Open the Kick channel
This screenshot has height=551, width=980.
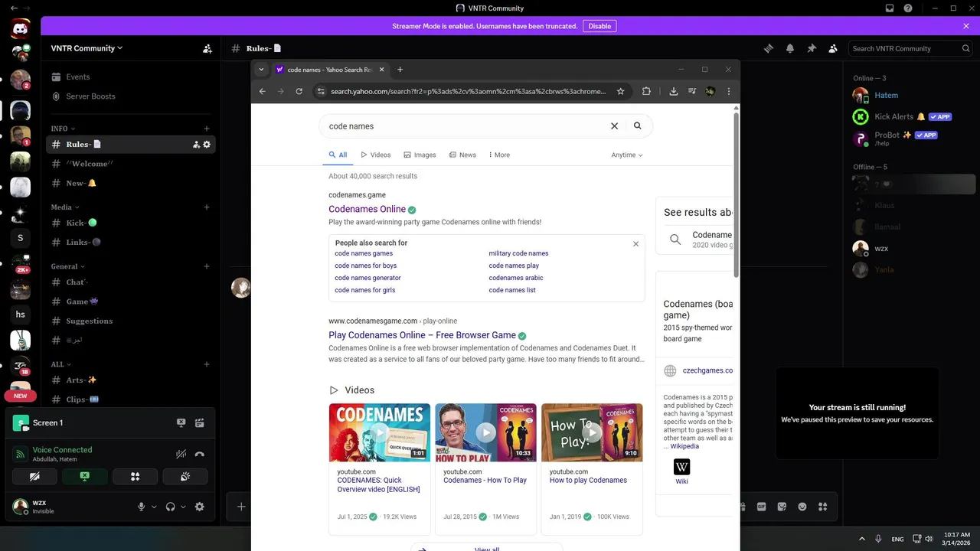pyautogui.click(x=131, y=223)
